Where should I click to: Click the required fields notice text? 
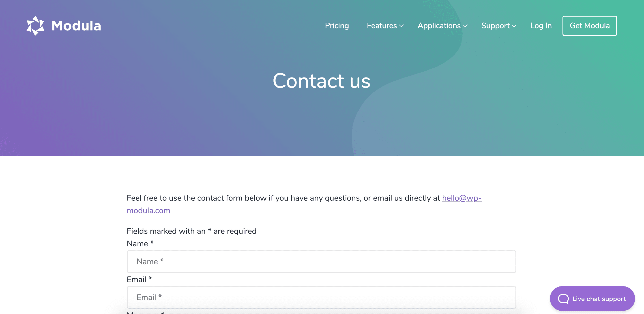point(191,231)
